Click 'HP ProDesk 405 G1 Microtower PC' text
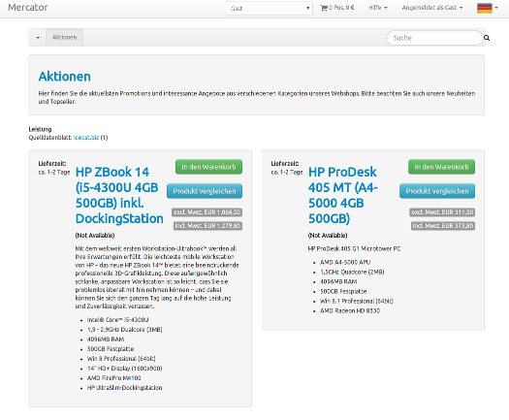 click(x=354, y=249)
